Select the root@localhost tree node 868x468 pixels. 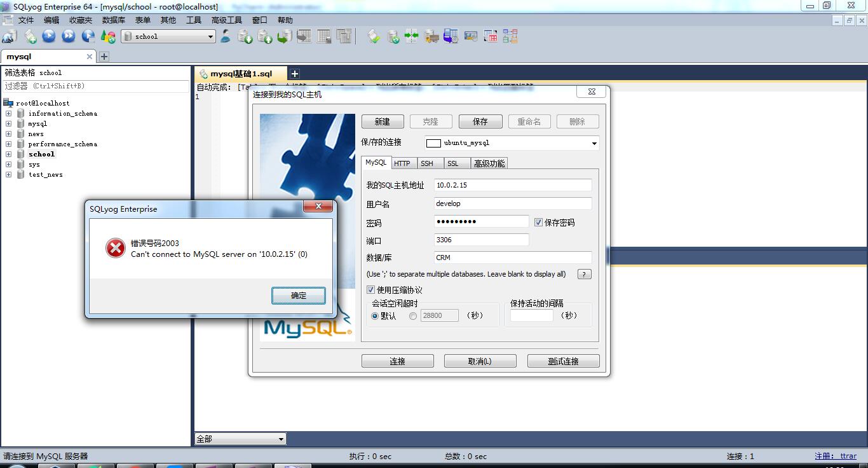coord(43,103)
